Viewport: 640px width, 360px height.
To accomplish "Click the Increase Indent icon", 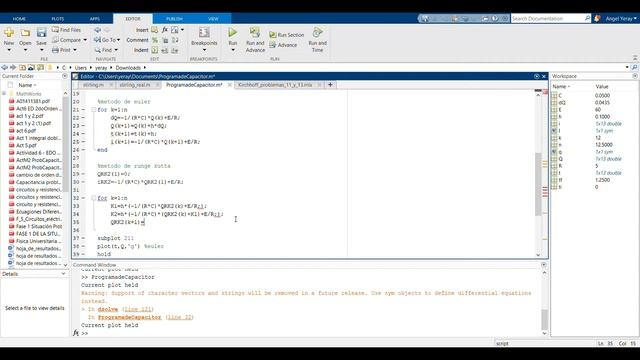I will (165, 50).
